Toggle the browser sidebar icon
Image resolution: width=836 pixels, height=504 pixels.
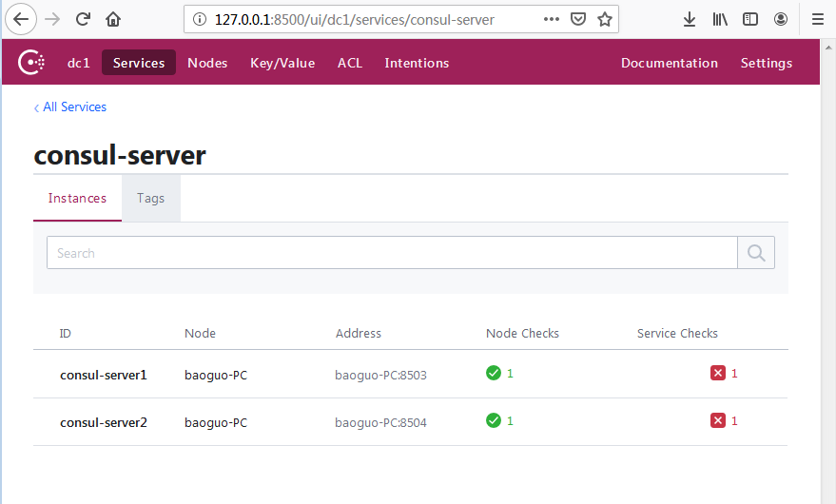(x=750, y=19)
